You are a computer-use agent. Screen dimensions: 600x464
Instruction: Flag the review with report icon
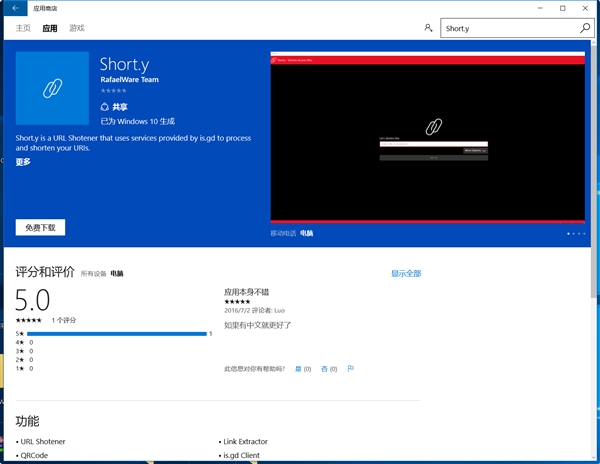[351, 368]
